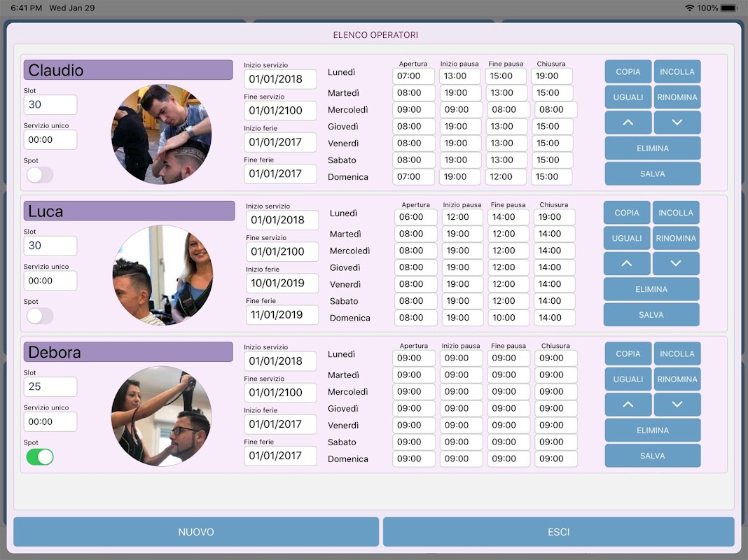
Task: Click INCOLLA in Luca's row
Action: pos(675,213)
